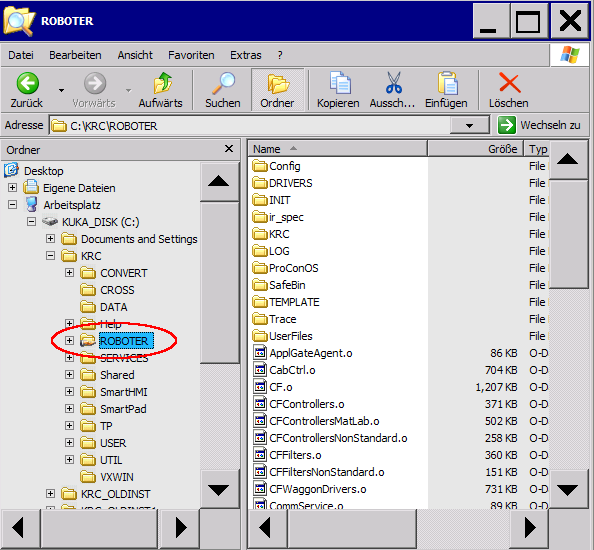Toggle the Ordner folder pane button
Screen dimensions: 594x550
(x=277, y=91)
